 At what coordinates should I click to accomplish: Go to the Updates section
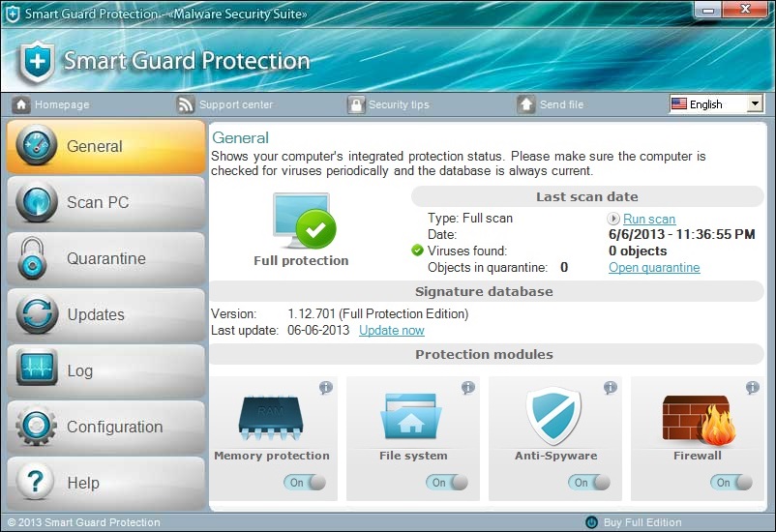point(105,314)
